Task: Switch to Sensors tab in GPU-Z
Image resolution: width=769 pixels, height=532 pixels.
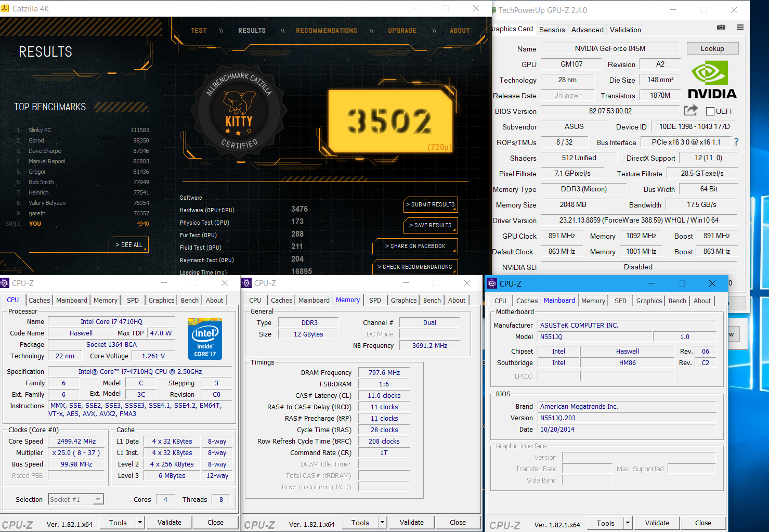Action: pyautogui.click(x=552, y=30)
